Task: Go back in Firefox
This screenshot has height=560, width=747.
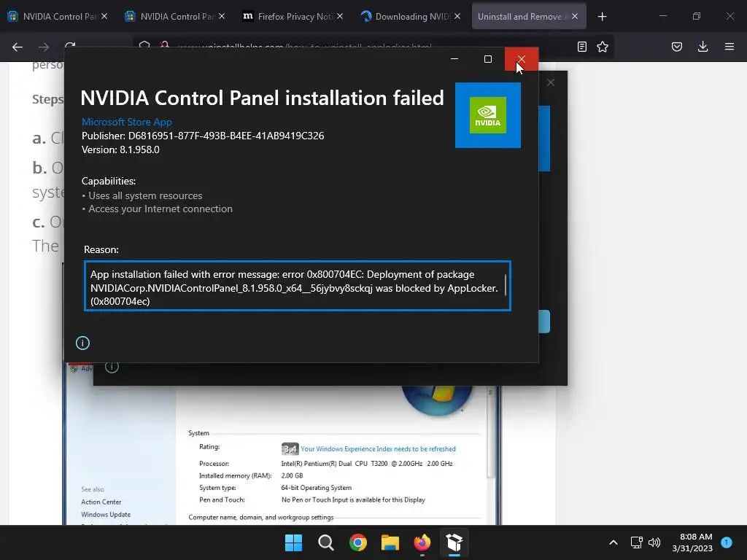Action: click(18, 47)
